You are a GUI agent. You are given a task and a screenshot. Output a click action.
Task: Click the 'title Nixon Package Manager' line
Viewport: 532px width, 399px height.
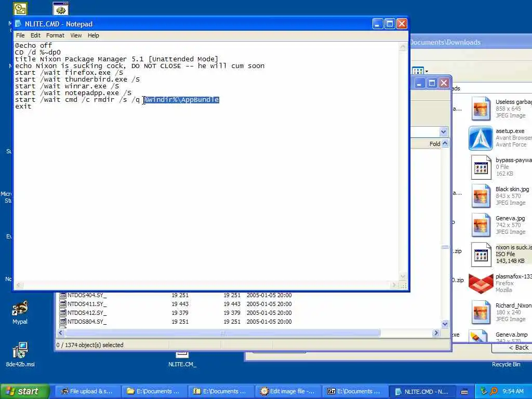coord(116,59)
